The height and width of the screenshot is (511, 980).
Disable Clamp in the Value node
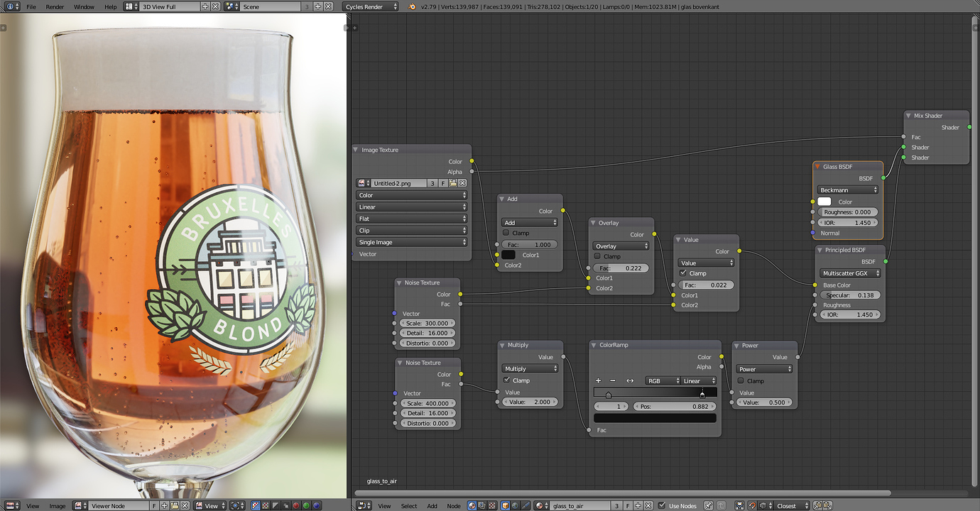[683, 273]
